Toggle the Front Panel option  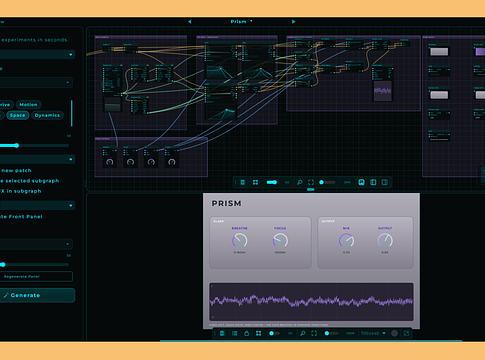pos(21,217)
